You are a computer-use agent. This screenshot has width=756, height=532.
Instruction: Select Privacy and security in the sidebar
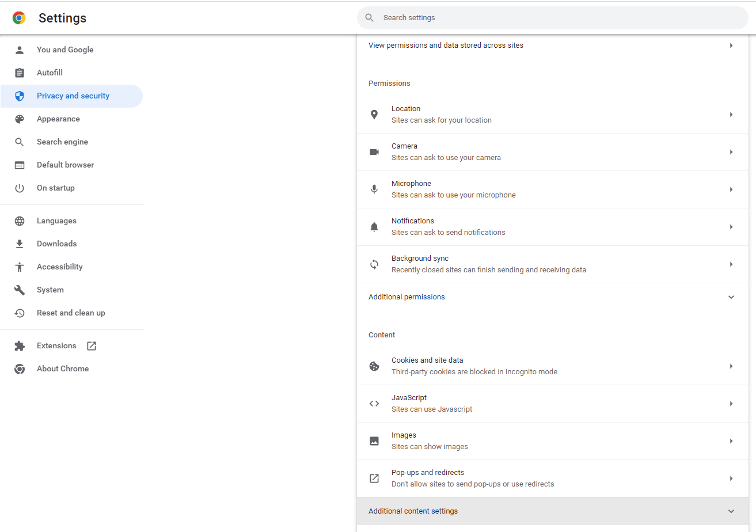point(73,96)
